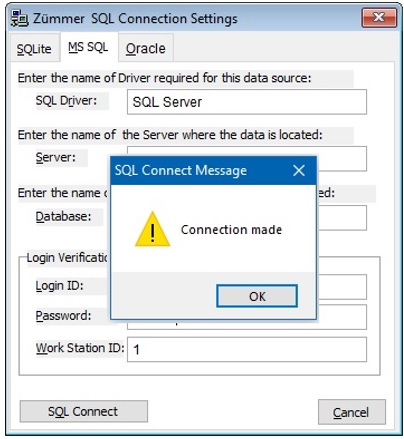This screenshot has height=439, width=404.
Task: Close the SQL Connection Settings window
Action: tap(379, 17)
